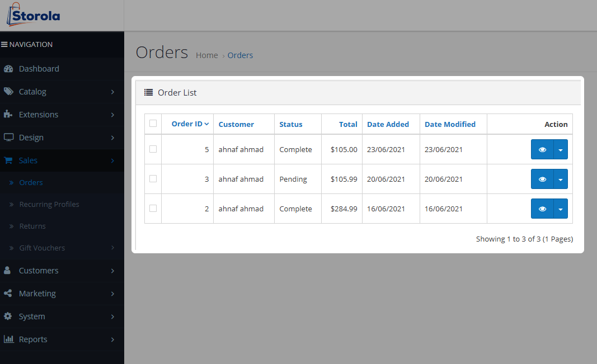Sort orders by Date Modified column
597x364 pixels.
[x=450, y=124]
